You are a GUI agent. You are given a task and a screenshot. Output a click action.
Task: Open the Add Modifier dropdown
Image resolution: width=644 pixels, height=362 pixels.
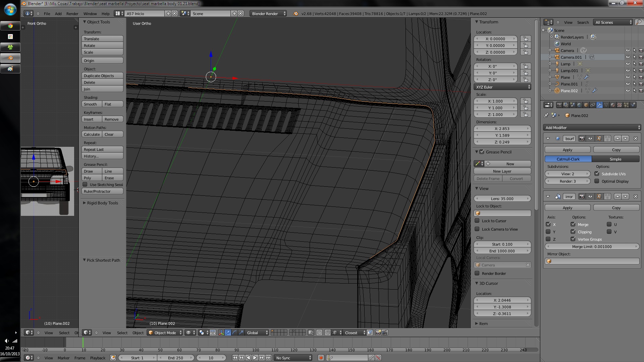tap(592, 128)
